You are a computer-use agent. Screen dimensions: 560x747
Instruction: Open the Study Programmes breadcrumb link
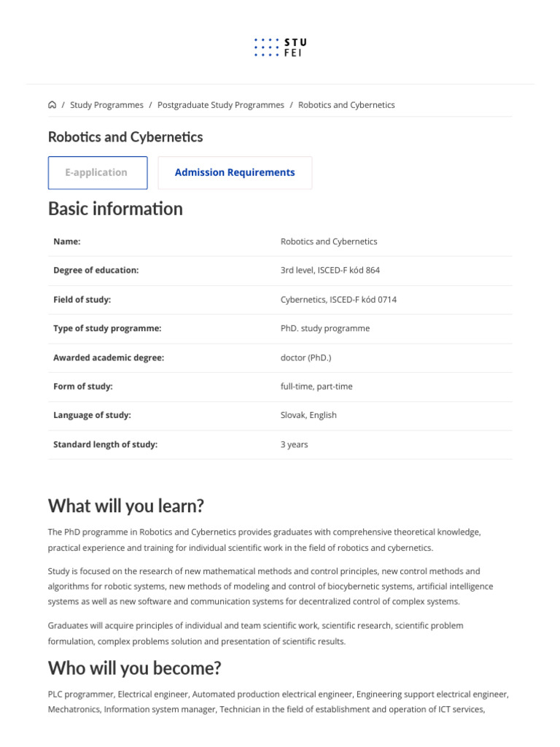106,105
